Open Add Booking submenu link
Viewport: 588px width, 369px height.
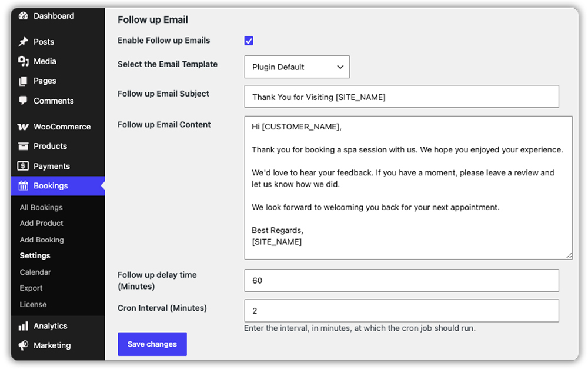(42, 240)
